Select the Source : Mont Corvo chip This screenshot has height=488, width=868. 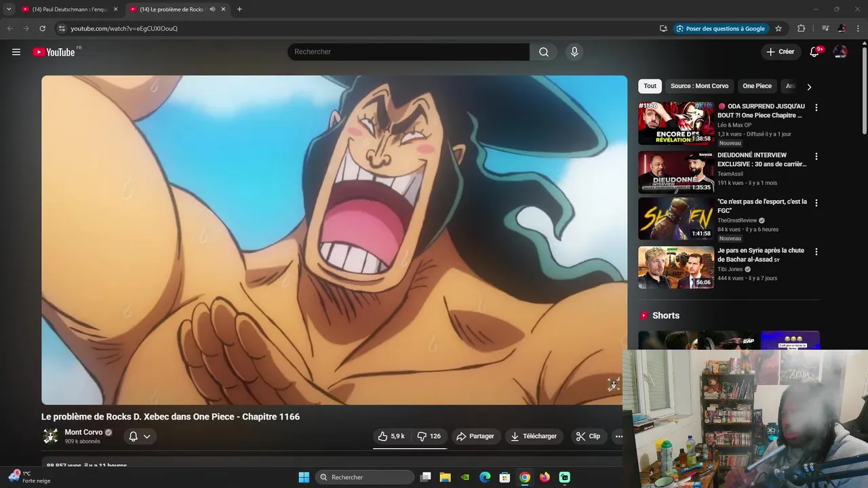click(x=699, y=86)
